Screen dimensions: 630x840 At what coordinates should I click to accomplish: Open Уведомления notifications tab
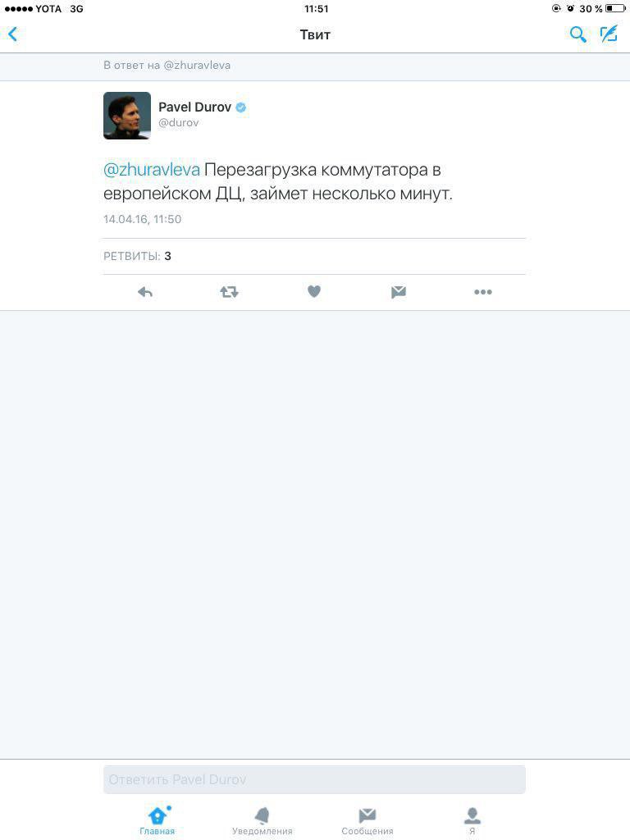[262, 822]
